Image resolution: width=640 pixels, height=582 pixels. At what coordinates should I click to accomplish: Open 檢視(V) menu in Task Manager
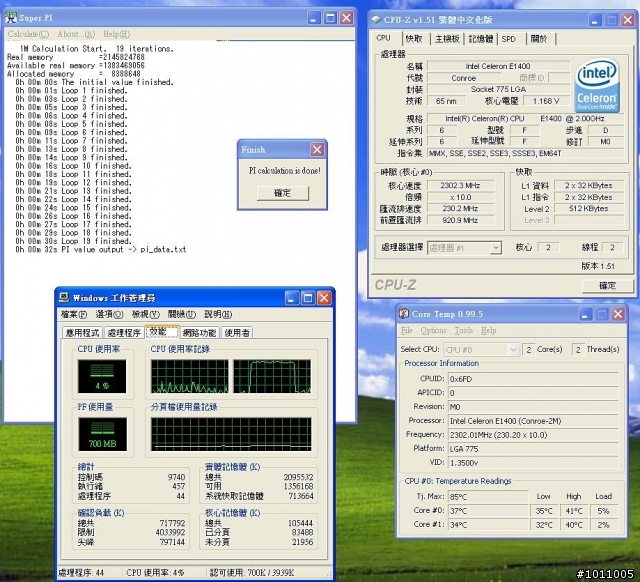pos(145,314)
